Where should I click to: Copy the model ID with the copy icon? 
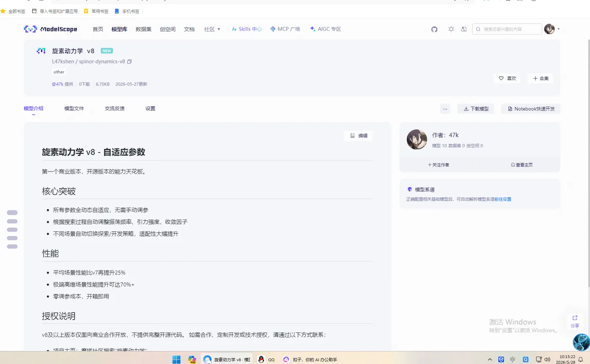129,62
